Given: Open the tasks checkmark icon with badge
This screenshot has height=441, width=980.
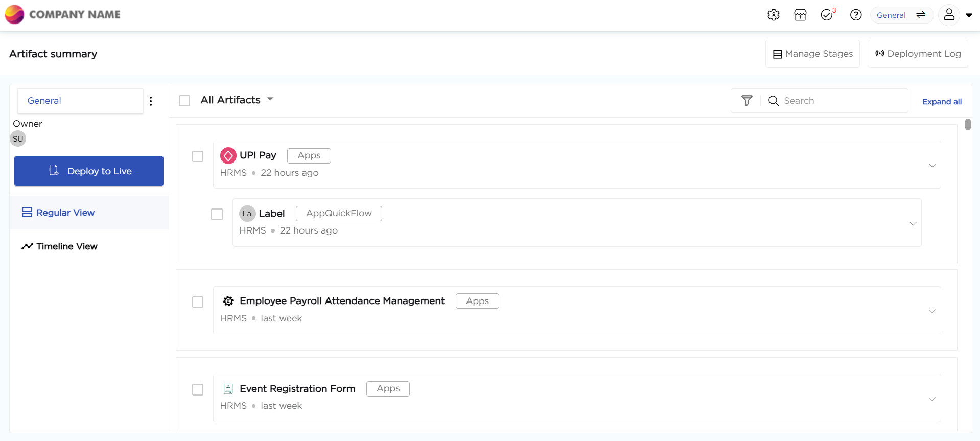Looking at the screenshot, I should [x=827, y=15].
